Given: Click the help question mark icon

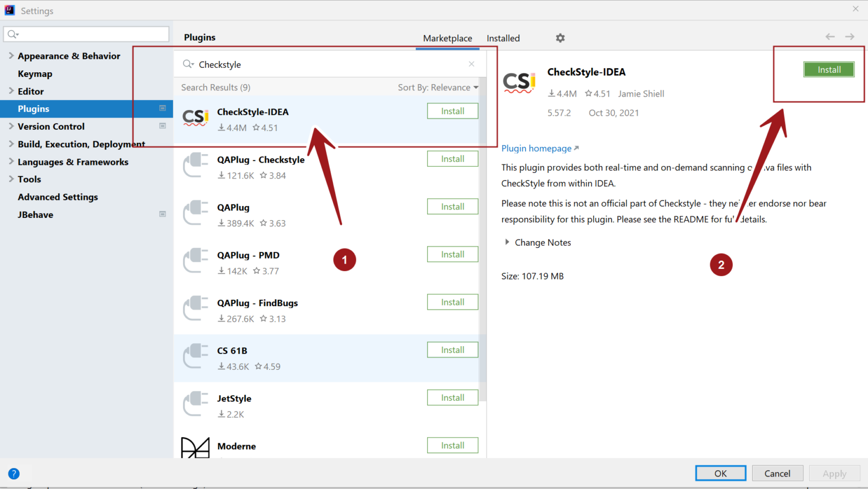Looking at the screenshot, I should click(14, 473).
